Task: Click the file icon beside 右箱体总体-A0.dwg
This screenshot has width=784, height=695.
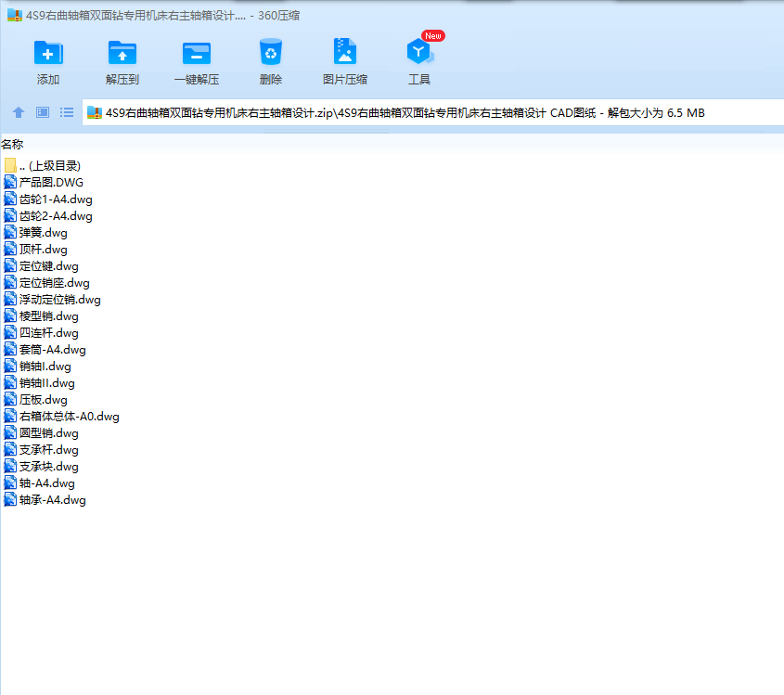Action: click(10, 416)
